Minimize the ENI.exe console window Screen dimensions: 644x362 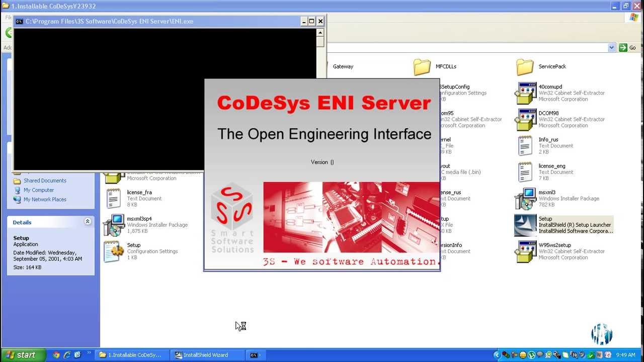(303, 21)
